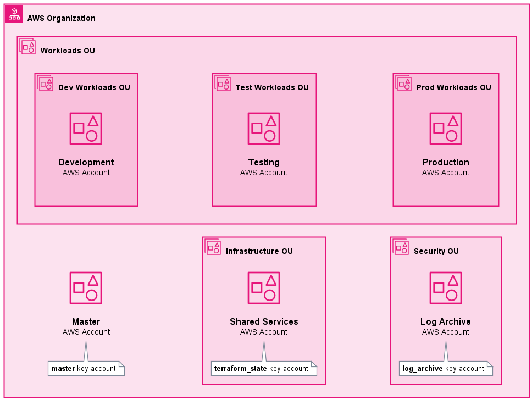Click the Test Workloads OU group icon

pos(223,84)
